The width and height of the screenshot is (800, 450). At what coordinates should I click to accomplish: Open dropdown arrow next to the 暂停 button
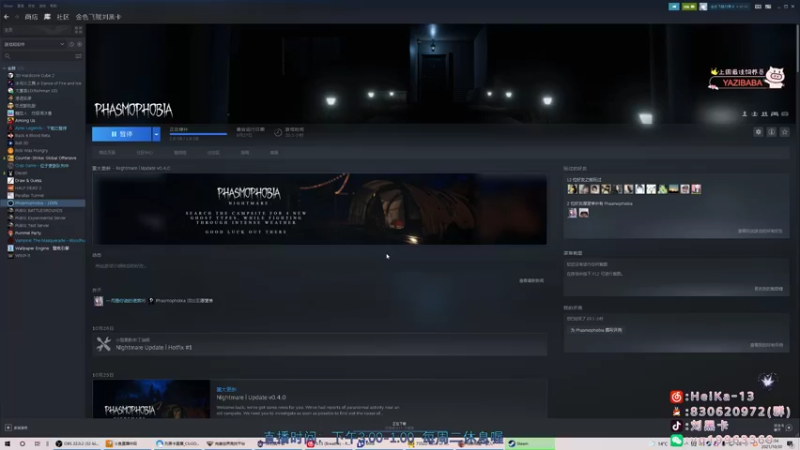click(156, 134)
